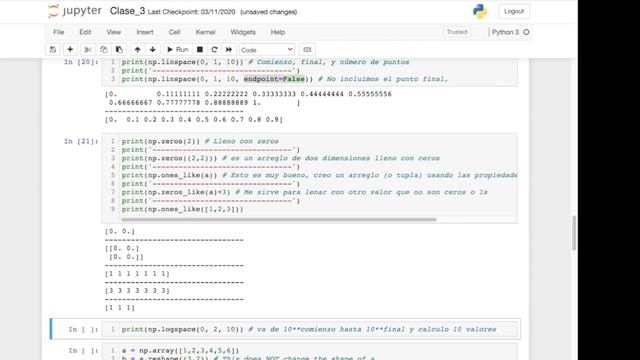Viewport: 640px width, 360px height.
Task: Open the File menu
Action: [x=58, y=32]
